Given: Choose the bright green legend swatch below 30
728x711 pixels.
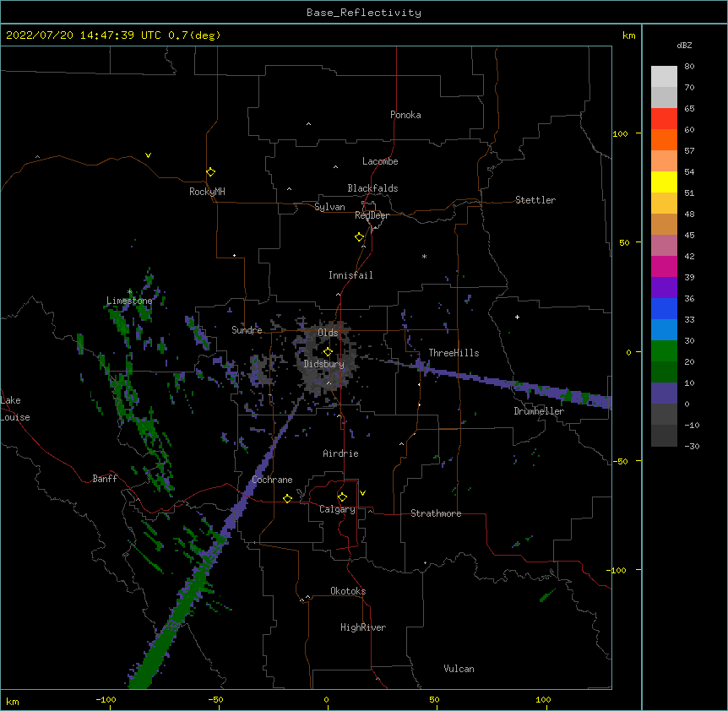Looking at the screenshot, I should coord(664,351).
